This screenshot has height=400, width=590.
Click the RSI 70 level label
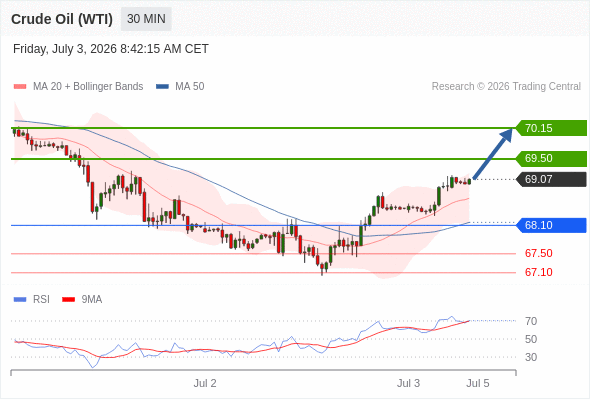531,321
